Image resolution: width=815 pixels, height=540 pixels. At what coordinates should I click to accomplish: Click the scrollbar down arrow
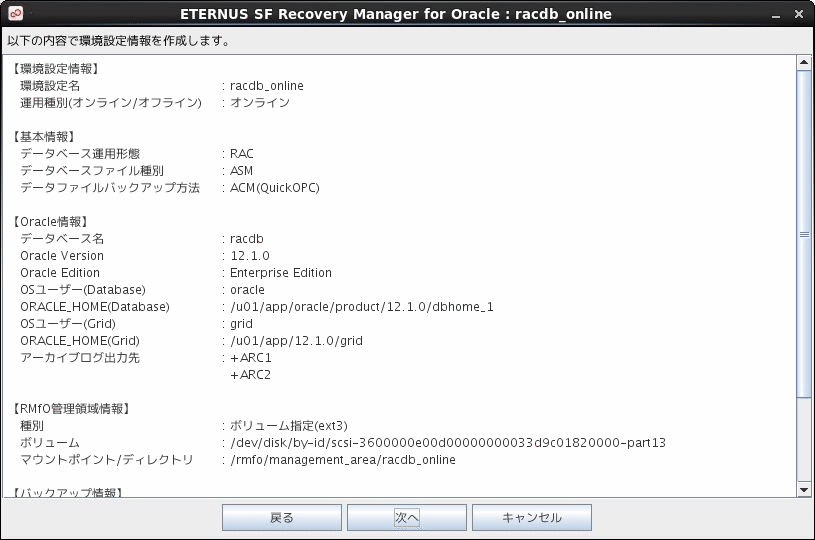[804, 490]
